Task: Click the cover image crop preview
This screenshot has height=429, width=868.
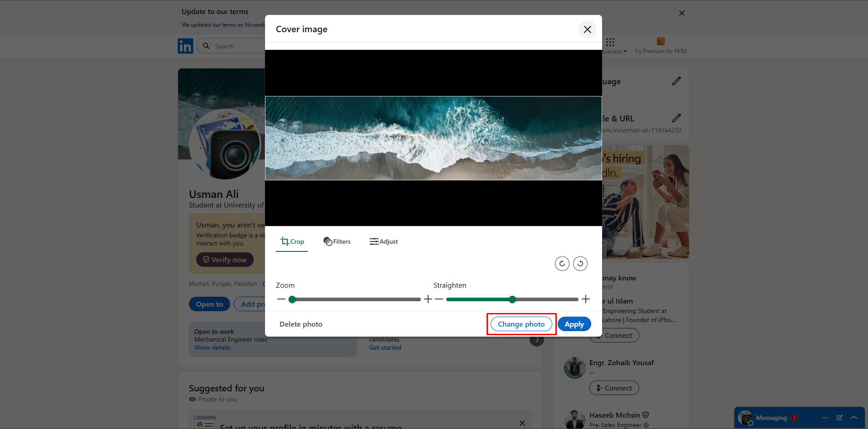Action: (433, 138)
